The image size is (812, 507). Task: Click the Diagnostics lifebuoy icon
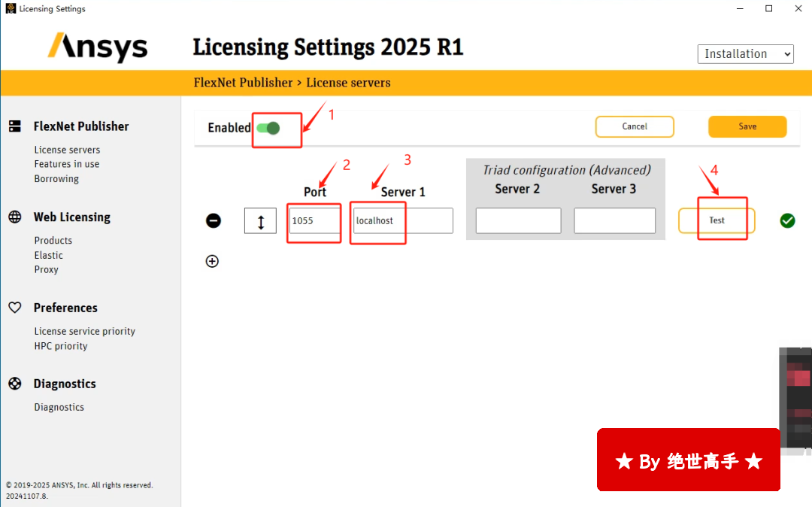(x=15, y=383)
